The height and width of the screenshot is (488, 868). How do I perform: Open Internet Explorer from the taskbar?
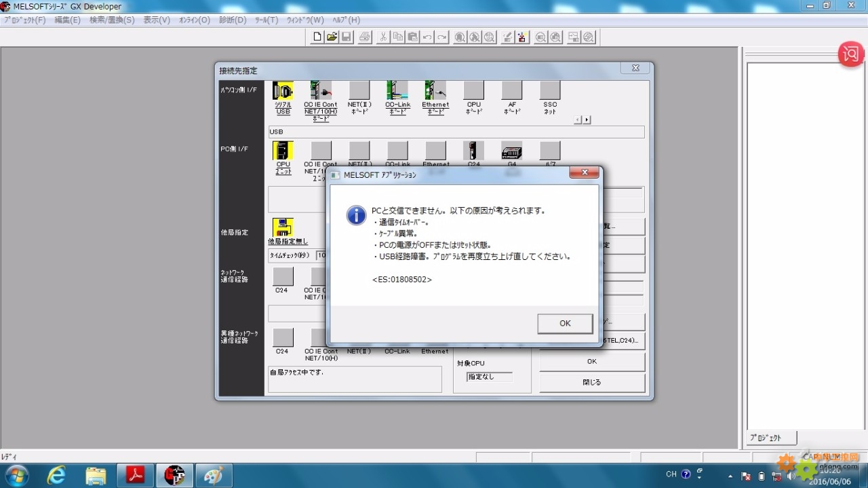point(57,476)
